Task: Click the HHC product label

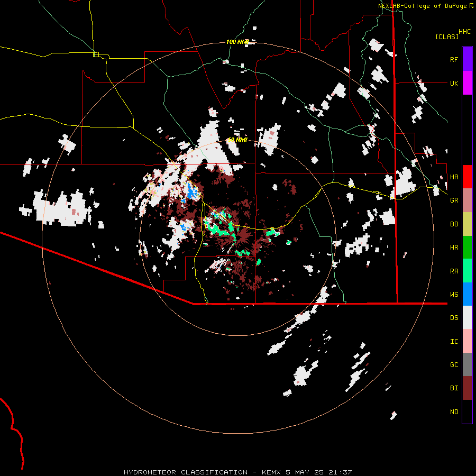Action: point(464,32)
